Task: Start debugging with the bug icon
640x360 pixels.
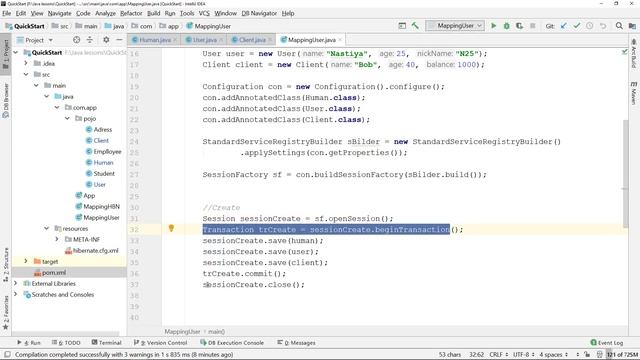Action: coord(507,26)
